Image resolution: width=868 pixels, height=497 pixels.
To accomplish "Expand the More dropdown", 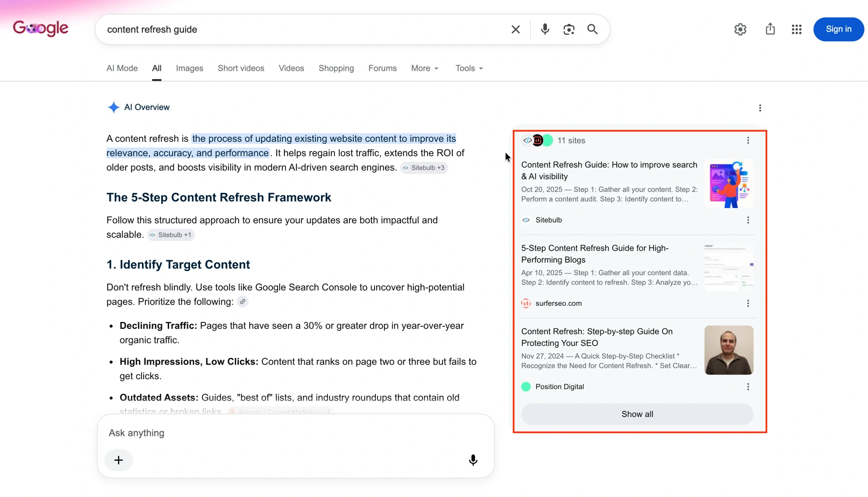I will tap(425, 68).
